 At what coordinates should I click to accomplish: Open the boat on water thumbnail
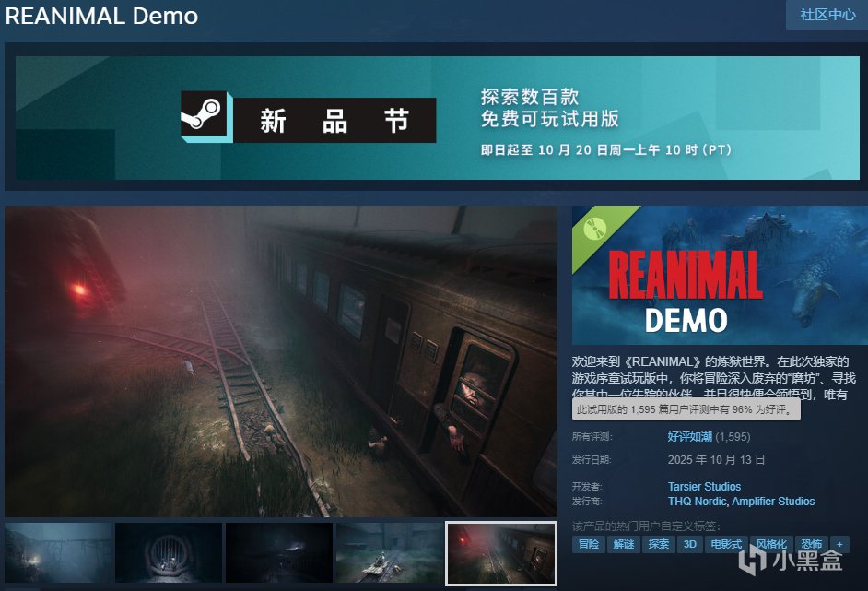pos(389,552)
